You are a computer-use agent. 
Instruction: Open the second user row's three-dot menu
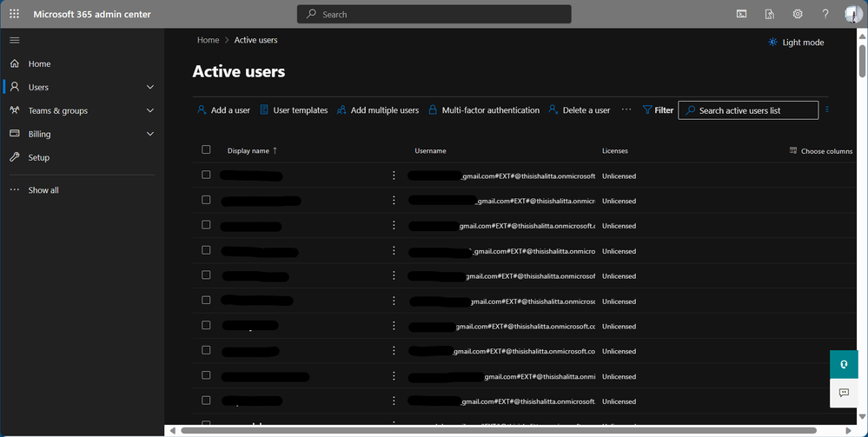[394, 200]
